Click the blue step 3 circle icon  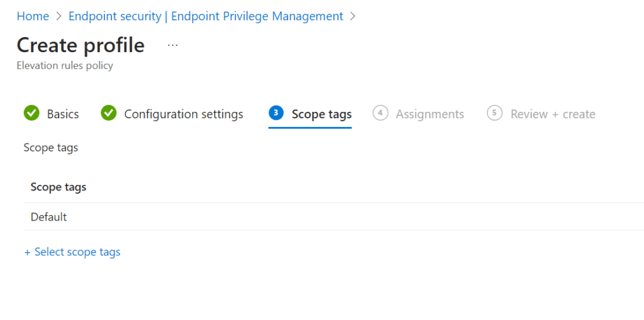[276, 113]
